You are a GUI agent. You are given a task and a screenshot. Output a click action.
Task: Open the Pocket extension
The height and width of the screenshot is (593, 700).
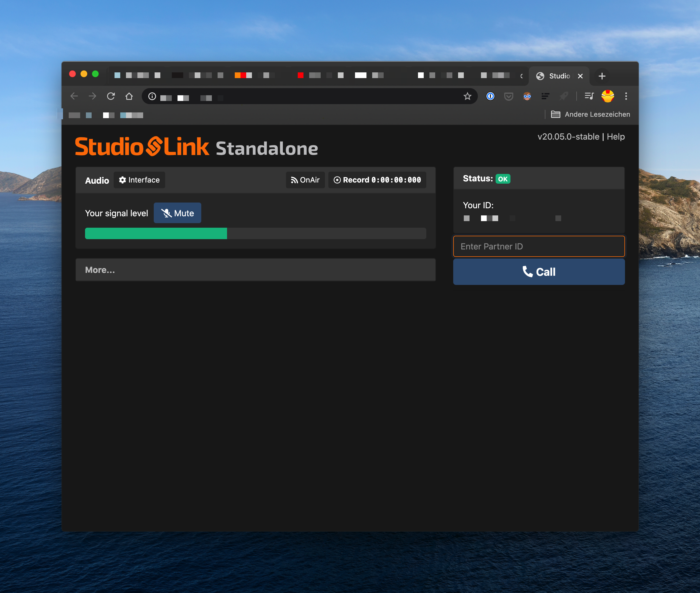[x=508, y=96]
